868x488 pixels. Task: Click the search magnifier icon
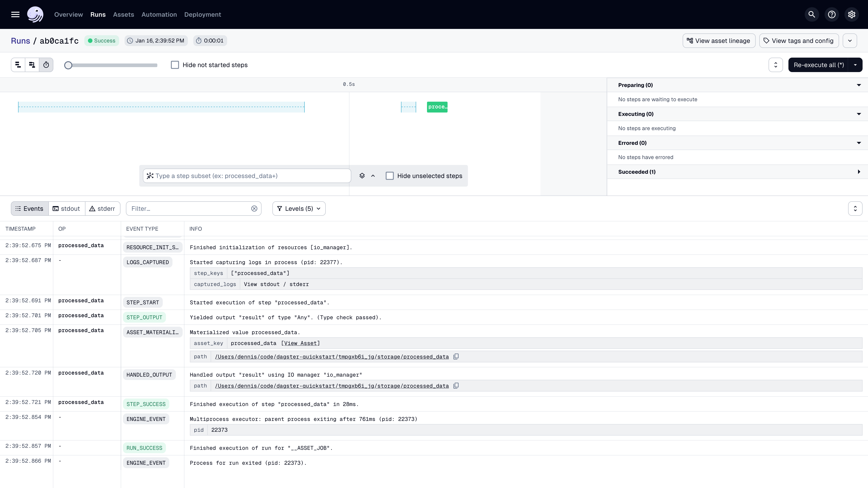point(812,14)
